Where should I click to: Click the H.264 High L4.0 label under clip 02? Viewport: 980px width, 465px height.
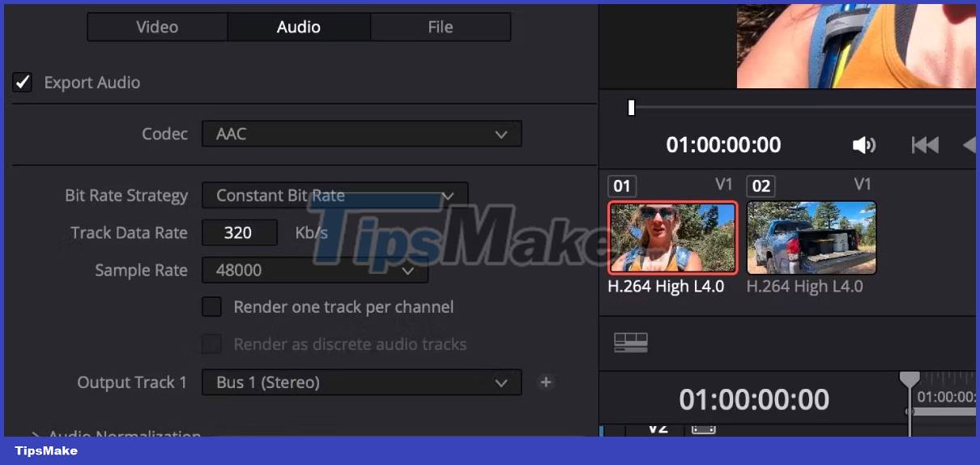click(x=805, y=287)
